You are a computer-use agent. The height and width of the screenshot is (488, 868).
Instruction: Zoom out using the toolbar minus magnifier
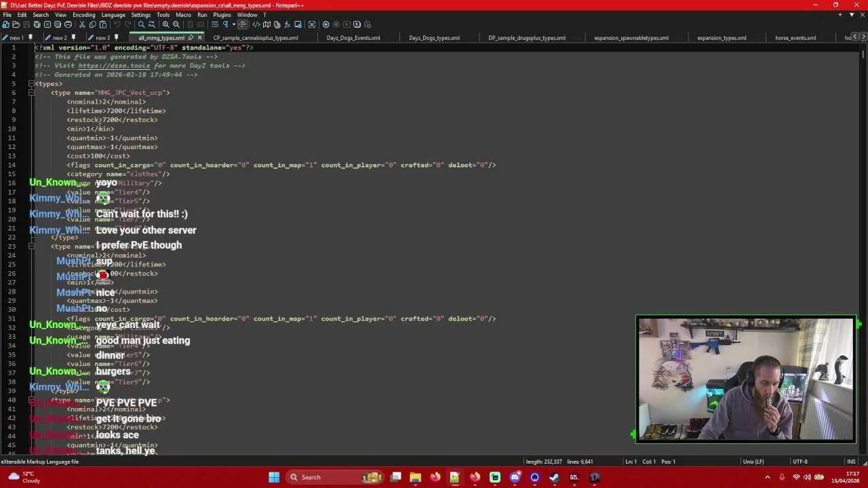tap(176, 24)
